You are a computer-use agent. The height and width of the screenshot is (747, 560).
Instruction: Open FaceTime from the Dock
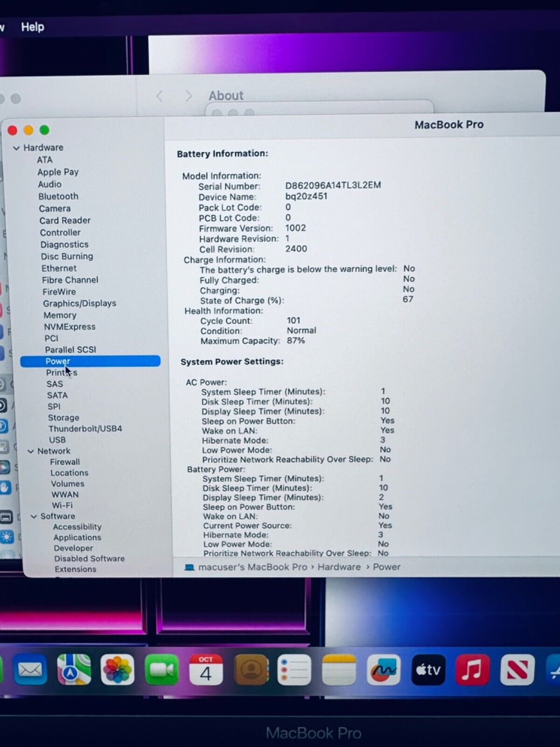[161, 670]
